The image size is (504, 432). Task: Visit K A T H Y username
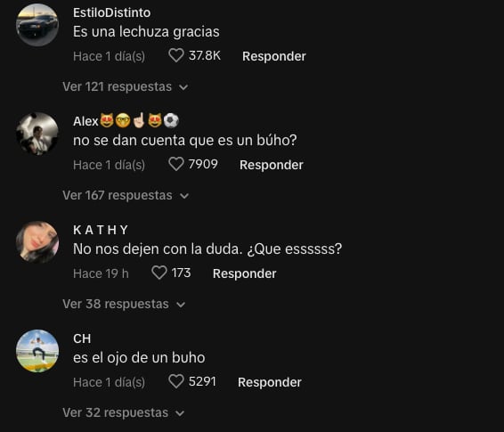pos(101,230)
